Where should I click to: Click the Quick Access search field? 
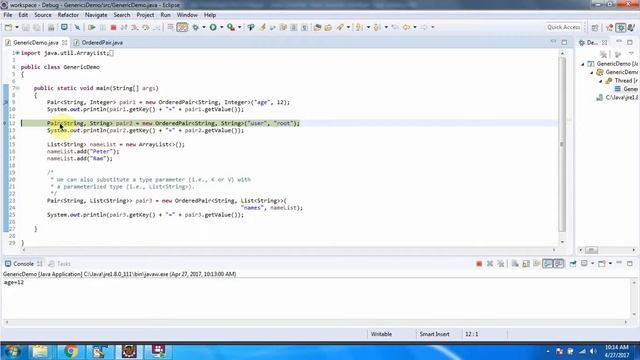coord(564,27)
